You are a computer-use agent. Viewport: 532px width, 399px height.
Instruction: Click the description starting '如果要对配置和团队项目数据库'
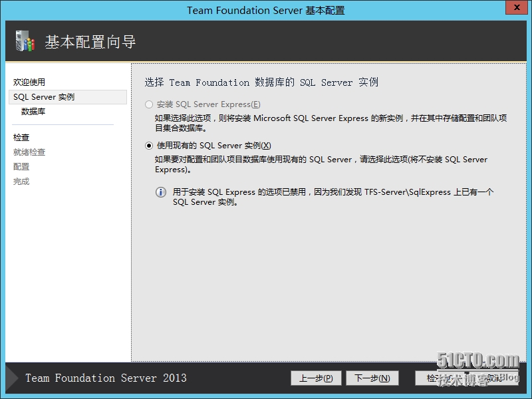[321, 164]
